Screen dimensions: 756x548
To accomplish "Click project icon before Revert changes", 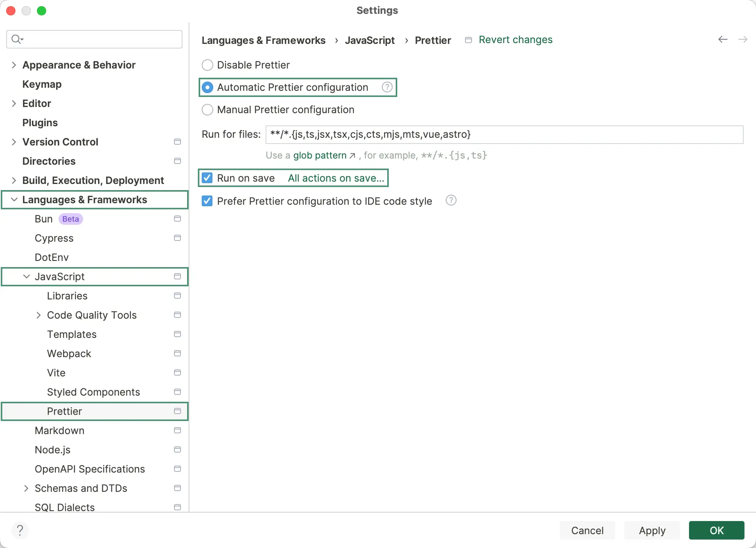I will pyautogui.click(x=468, y=40).
